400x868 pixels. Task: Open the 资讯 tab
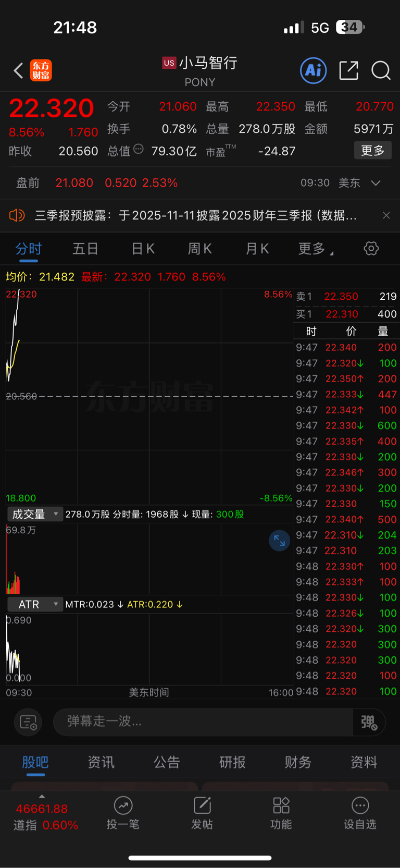point(101,762)
